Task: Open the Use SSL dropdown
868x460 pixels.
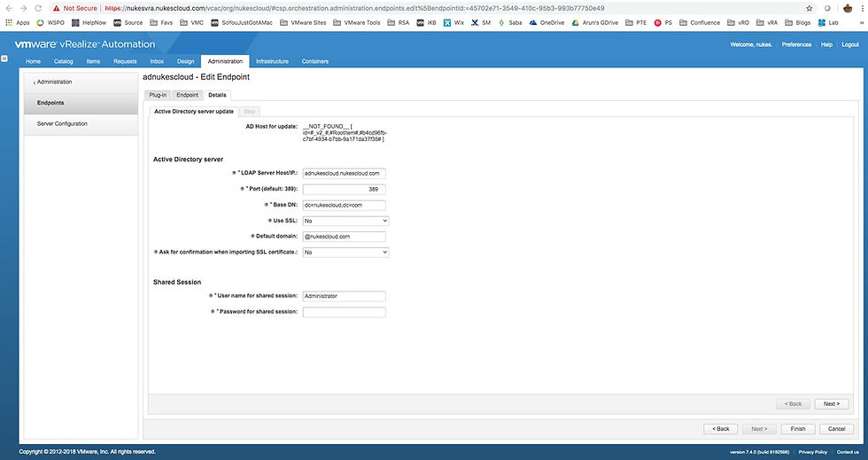Action: [345, 221]
